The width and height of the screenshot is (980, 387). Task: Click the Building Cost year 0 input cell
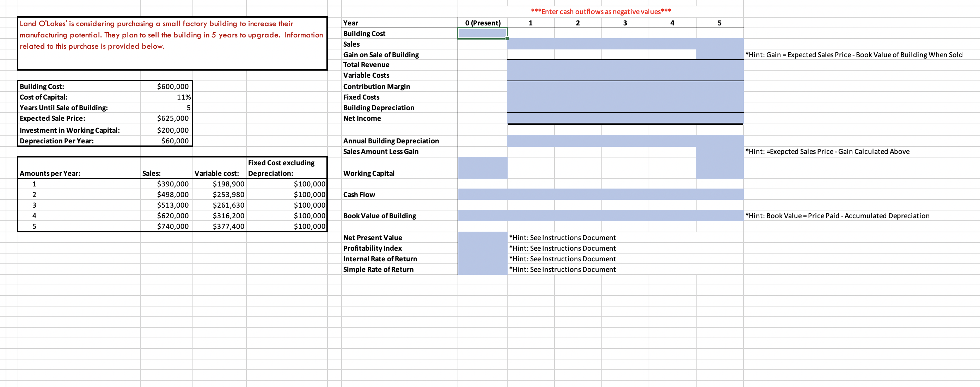coord(482,34)
